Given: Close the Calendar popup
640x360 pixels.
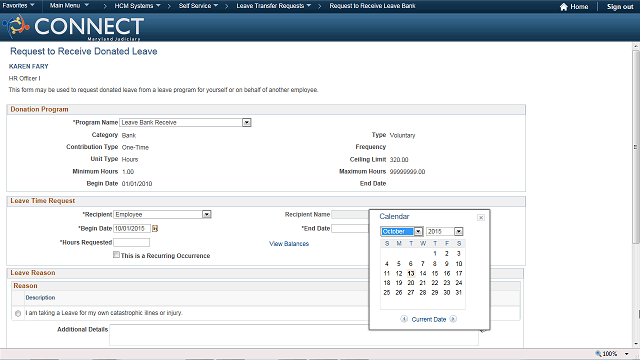Looking at the screenshot, I should click(481, 218).
